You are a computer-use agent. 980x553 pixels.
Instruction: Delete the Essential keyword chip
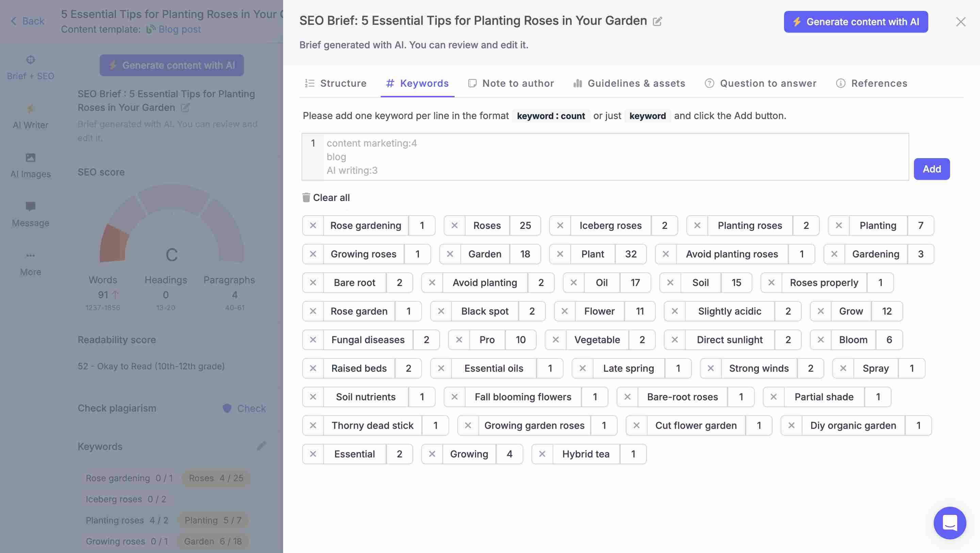313,454
